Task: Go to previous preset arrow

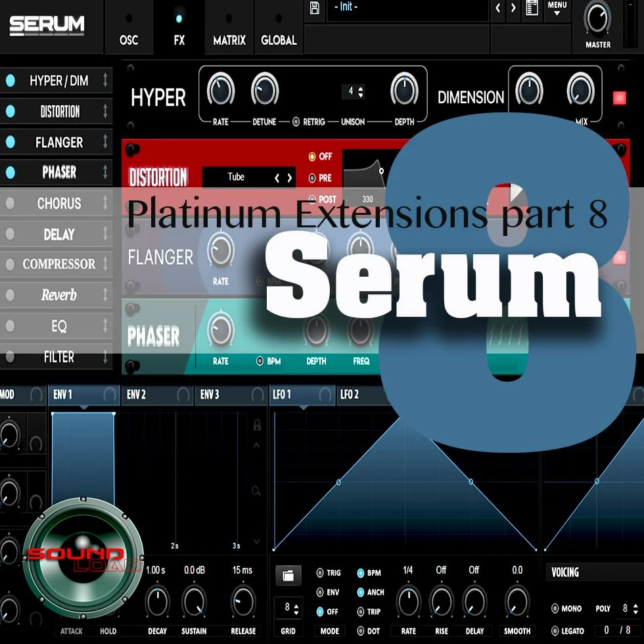Action: coord(498,7)
